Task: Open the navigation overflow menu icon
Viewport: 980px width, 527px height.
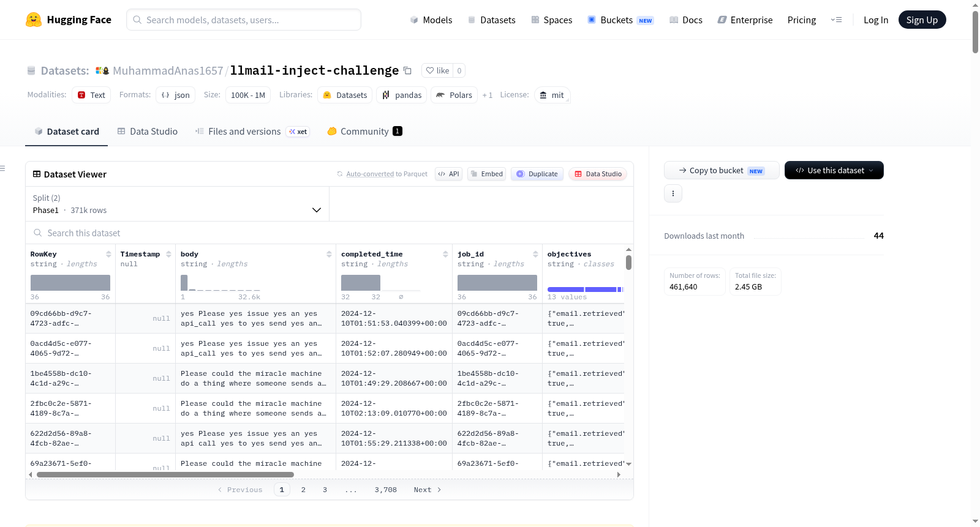Action: (836, 20)
